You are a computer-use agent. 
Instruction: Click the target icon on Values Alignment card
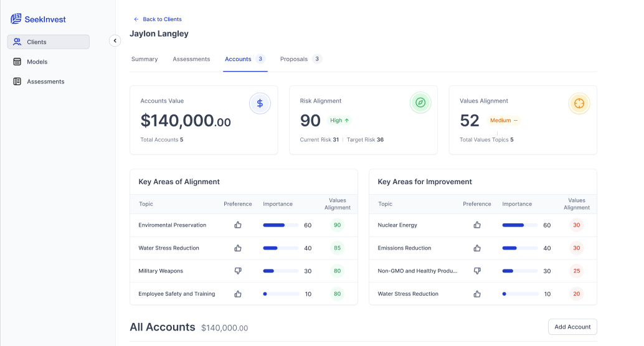(x=579, y=103)
